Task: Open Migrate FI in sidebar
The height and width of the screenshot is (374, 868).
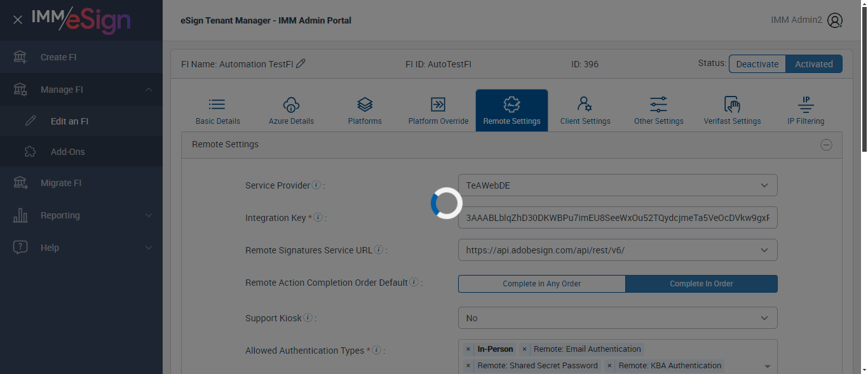Action: pyautogui.click(x=81, y=183)
